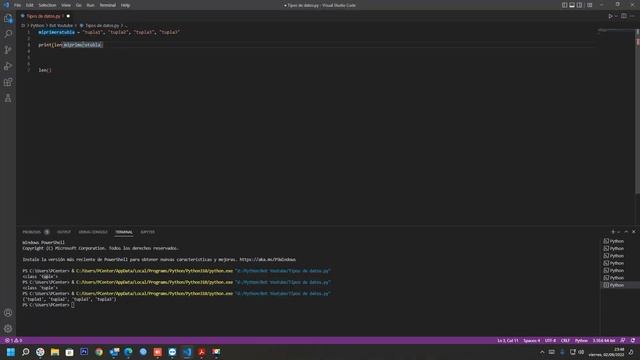640x360 pixels.
Task: Open the Windows Start menu
Action: [x=11, y=352]
